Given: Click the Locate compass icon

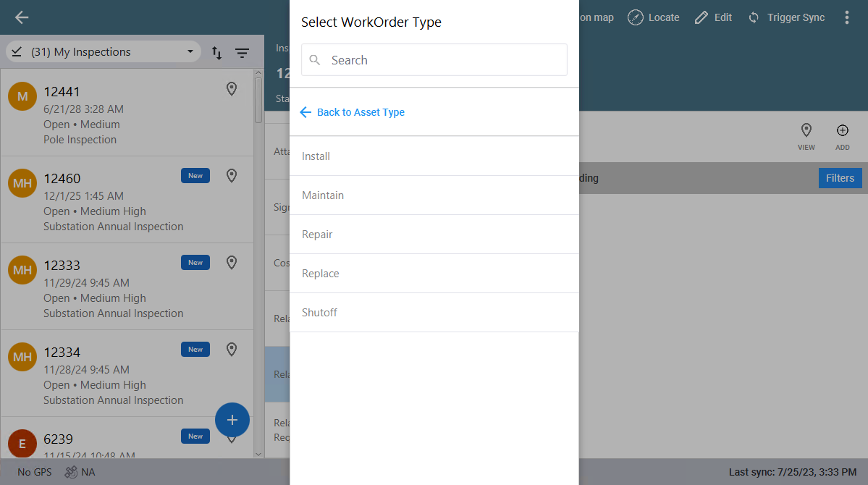Looking at the screenshot, I should coord(635,17).
